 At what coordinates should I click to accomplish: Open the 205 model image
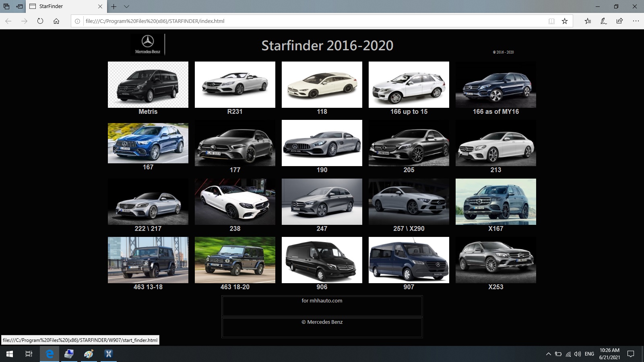[x=409, y=143]
